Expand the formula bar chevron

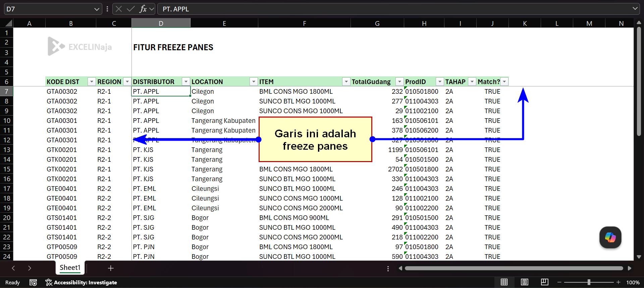pos(635,9)
